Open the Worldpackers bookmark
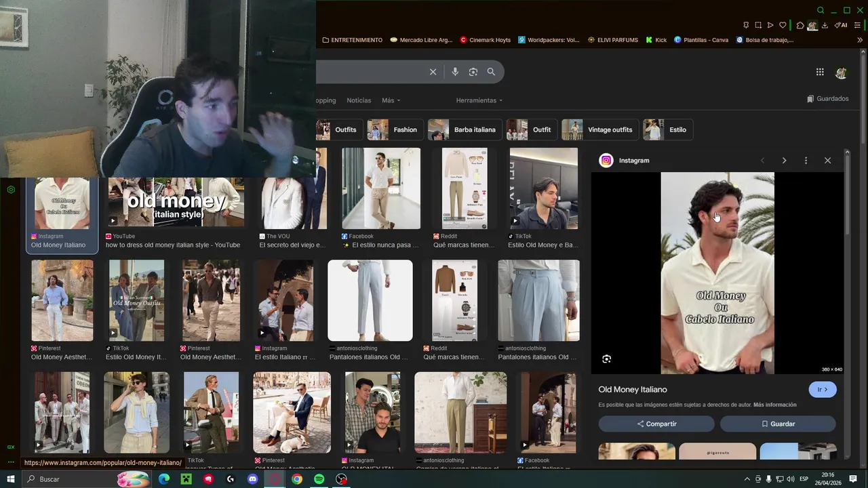Image resolution: width=868 pixels, height=488 pixels. point(549,40)
